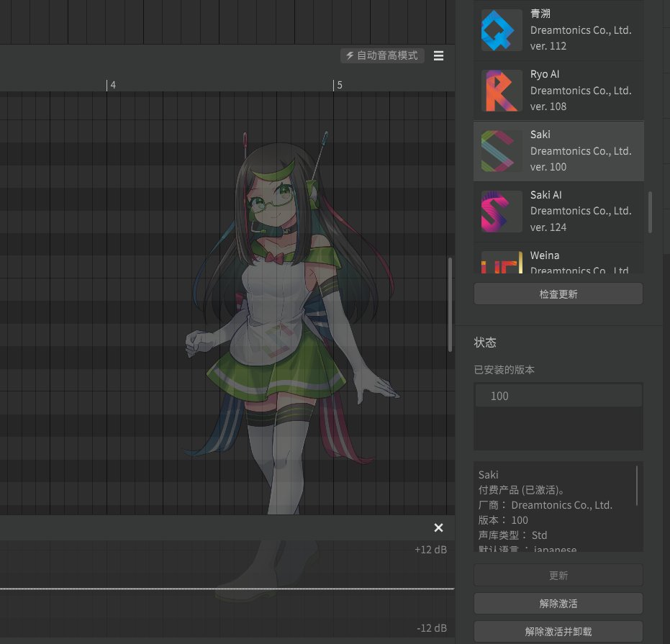Close the parameter panel with the X
Viewport: 670px width, 644px height.
(x=438, y=527)
